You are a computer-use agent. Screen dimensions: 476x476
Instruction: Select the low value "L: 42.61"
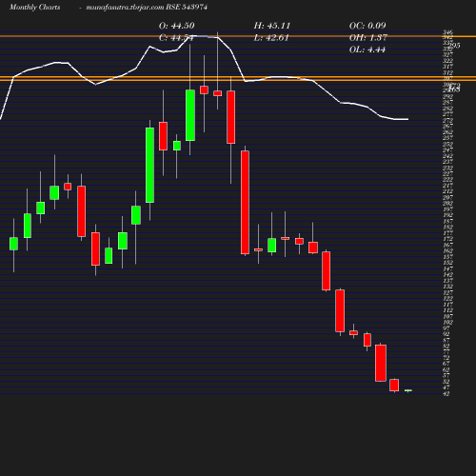click(271, 38)
